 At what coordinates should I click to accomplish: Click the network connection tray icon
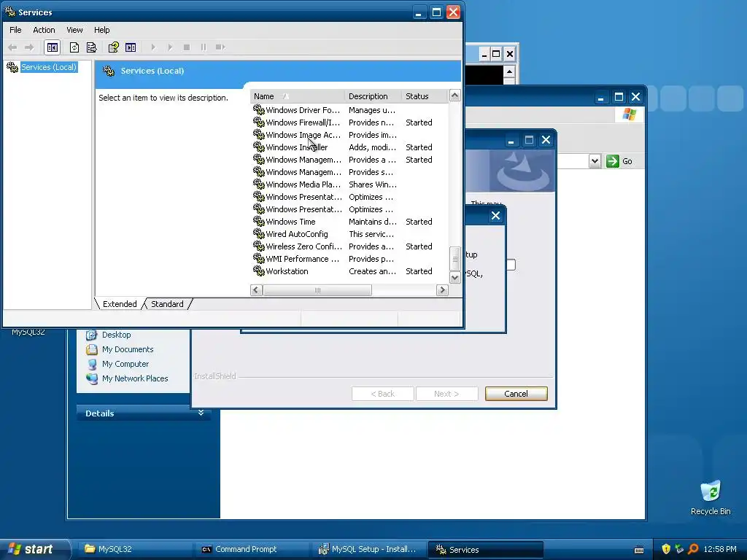click(x=679, y=549)
